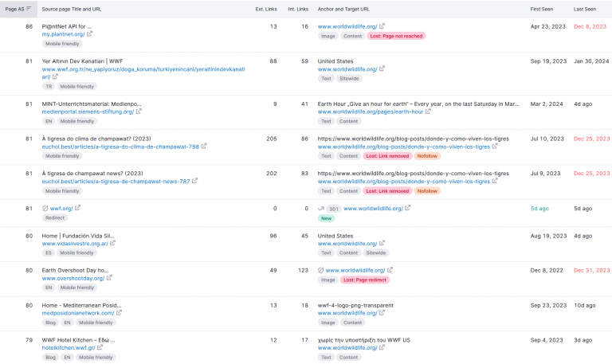Image resolution: width=612 pixels, height=364 pixels.
Task: Select the Page AS value 86
Action: point(29,26)
